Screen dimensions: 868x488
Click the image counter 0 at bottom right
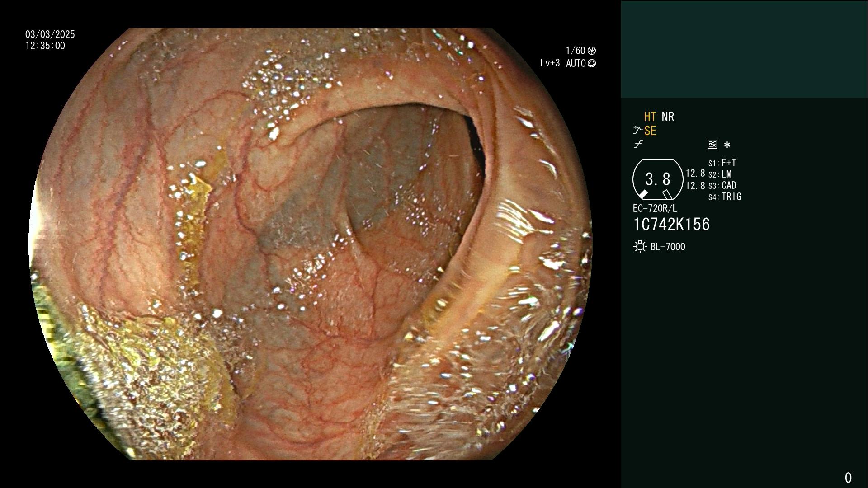(x=848, y=478)
